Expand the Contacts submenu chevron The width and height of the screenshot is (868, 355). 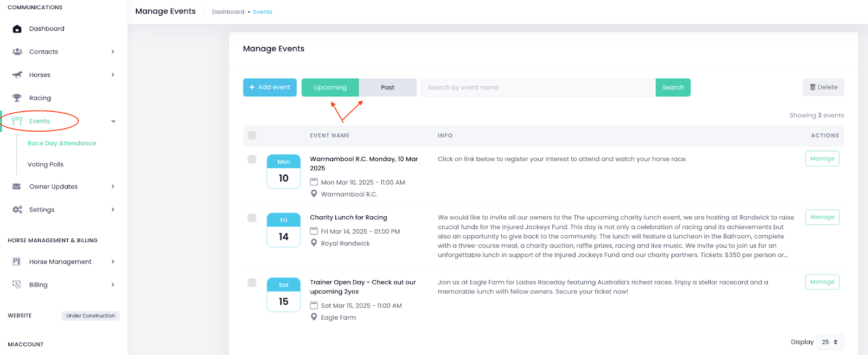(x=113, y=52)
